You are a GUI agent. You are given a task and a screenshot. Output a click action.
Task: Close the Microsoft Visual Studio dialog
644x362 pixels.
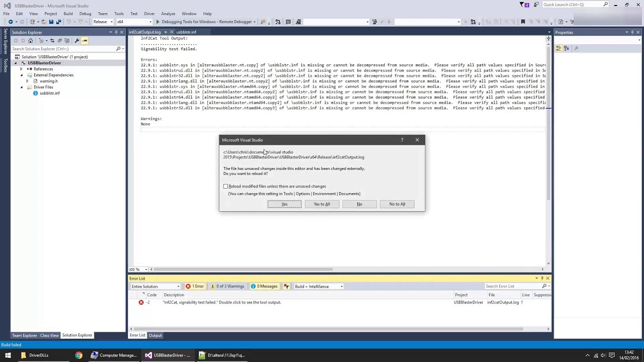click(x=417, y=140)
